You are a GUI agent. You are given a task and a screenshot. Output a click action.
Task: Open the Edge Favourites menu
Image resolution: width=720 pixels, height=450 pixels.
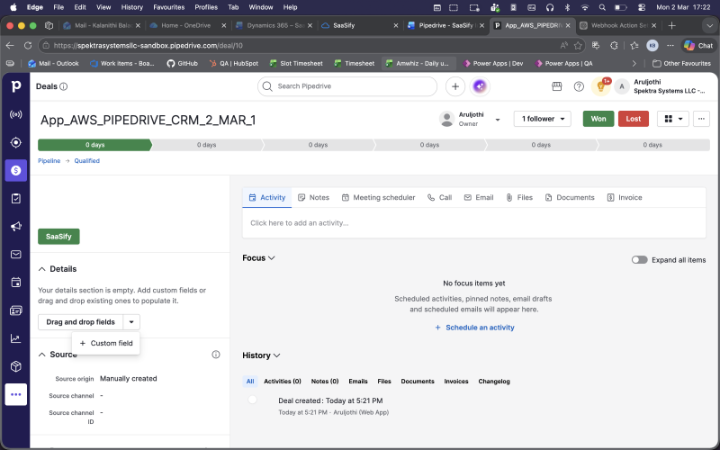(169, 7)
